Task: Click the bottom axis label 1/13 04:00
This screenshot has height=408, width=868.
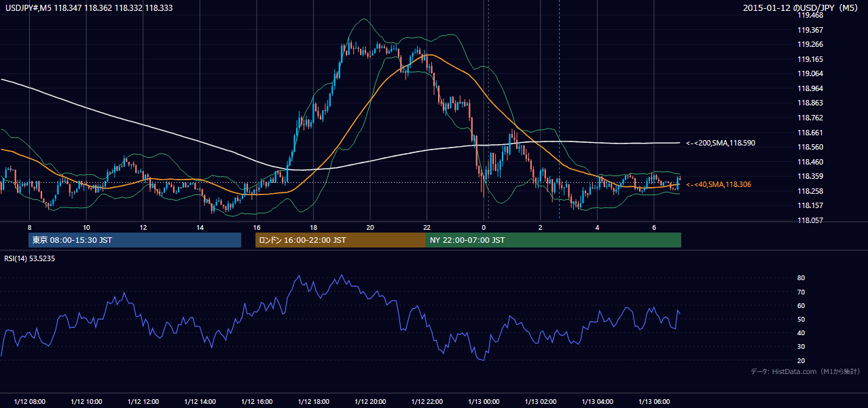Action: tap(598, 401)
